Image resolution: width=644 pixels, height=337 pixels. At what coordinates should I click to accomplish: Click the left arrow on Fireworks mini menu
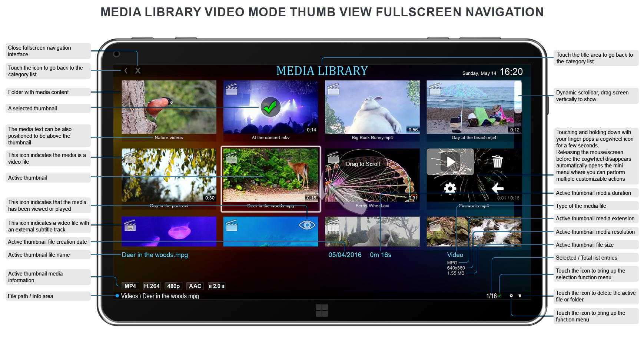tap(497, 188)
